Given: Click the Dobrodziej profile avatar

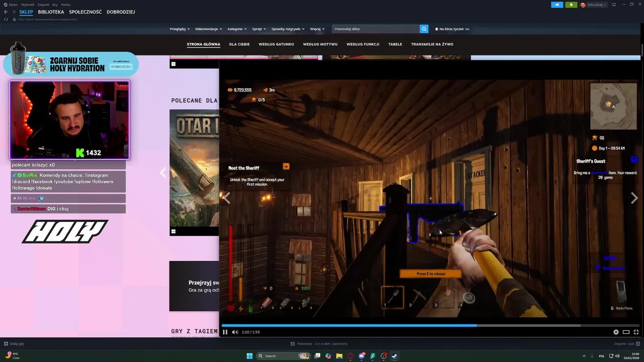Looking at the screenshot, I should point(583,5).
